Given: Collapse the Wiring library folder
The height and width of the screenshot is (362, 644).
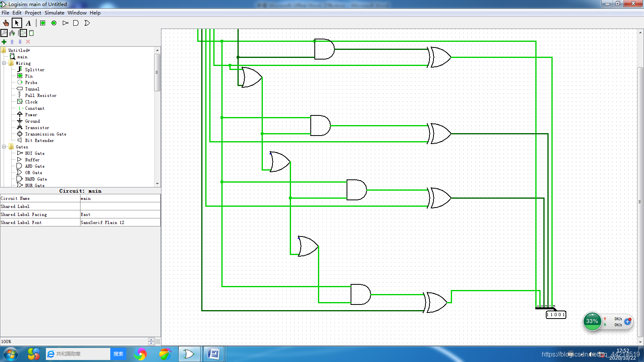Looking at the screenshot, I should 4,63.
